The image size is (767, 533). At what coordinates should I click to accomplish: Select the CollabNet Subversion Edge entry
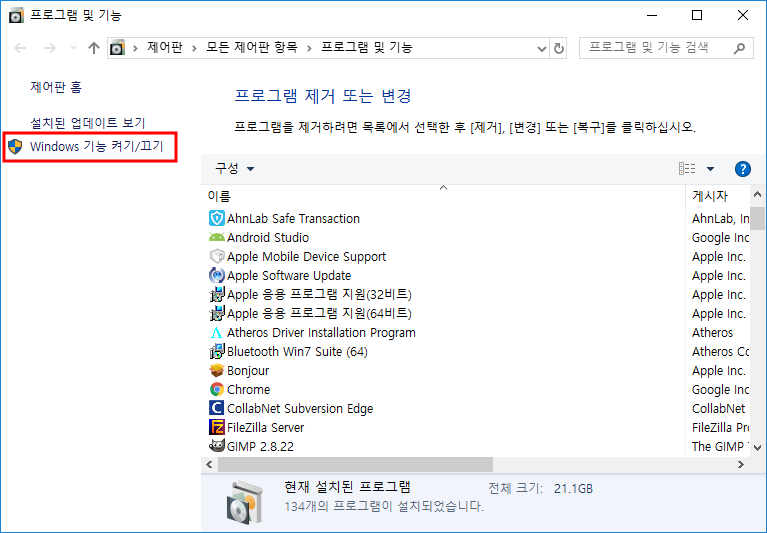click(x=300, y=409)
